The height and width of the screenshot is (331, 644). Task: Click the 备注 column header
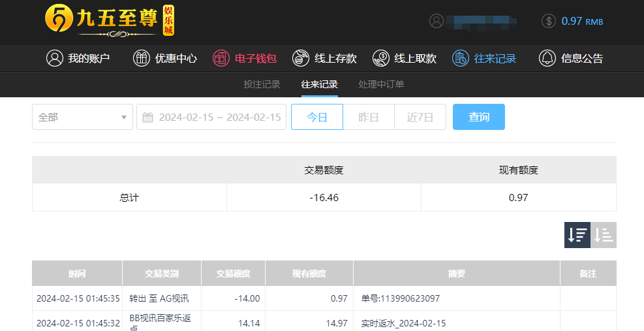(x=588, y=274)
